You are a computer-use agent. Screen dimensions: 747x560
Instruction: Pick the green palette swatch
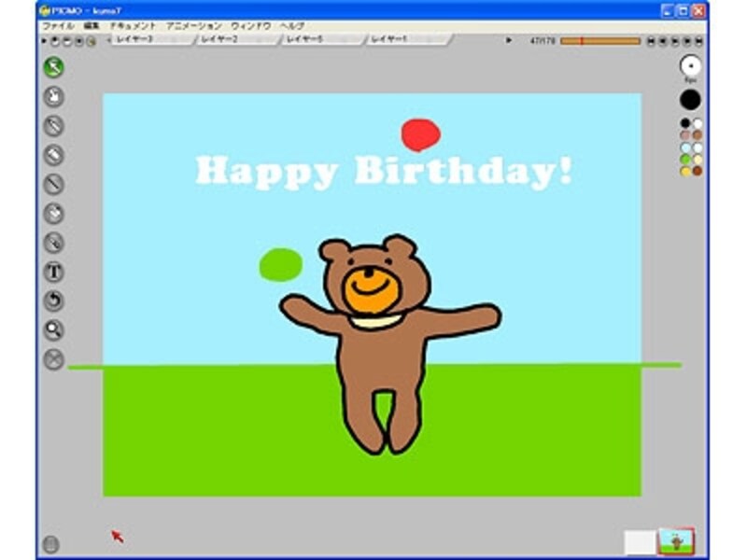(x=685, y=160)
